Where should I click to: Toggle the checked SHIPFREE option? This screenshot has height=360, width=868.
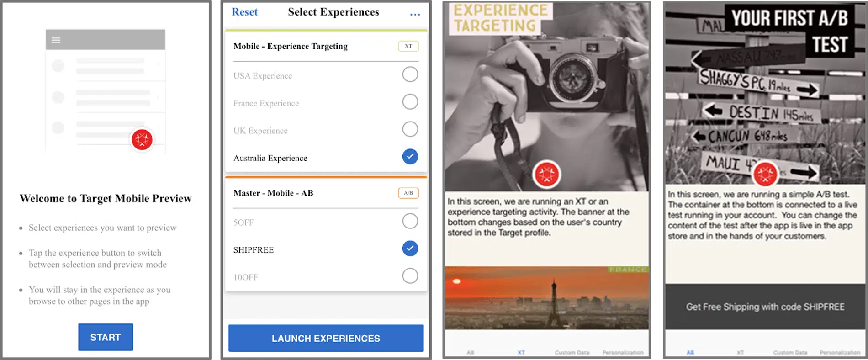(x=410, y=249)
